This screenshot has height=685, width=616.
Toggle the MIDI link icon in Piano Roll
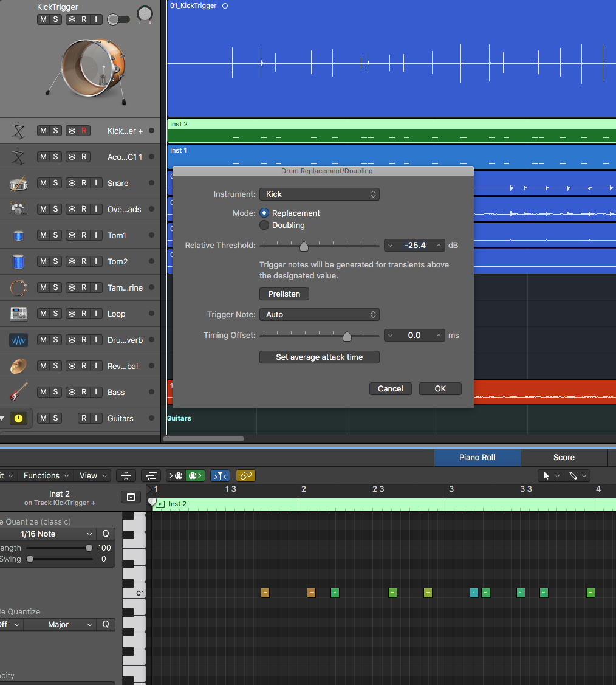point(245,476)
